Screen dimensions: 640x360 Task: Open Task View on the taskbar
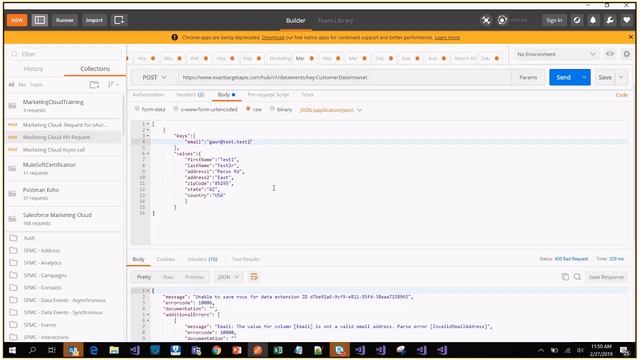52,350
